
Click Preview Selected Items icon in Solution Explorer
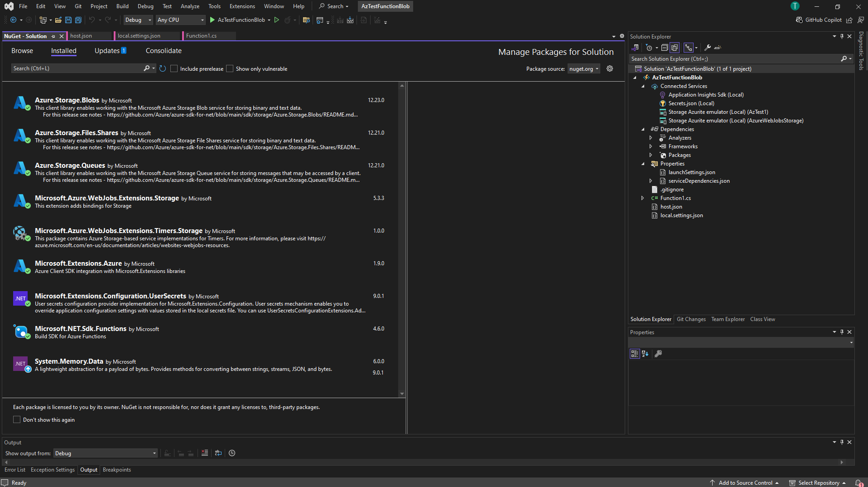[x=718, y=48]
